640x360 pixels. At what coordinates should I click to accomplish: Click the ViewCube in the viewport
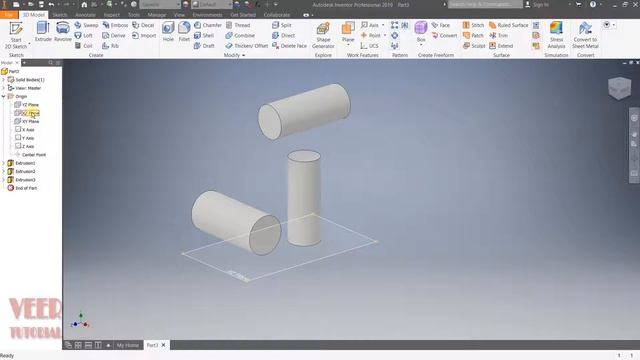coord(620,88)
